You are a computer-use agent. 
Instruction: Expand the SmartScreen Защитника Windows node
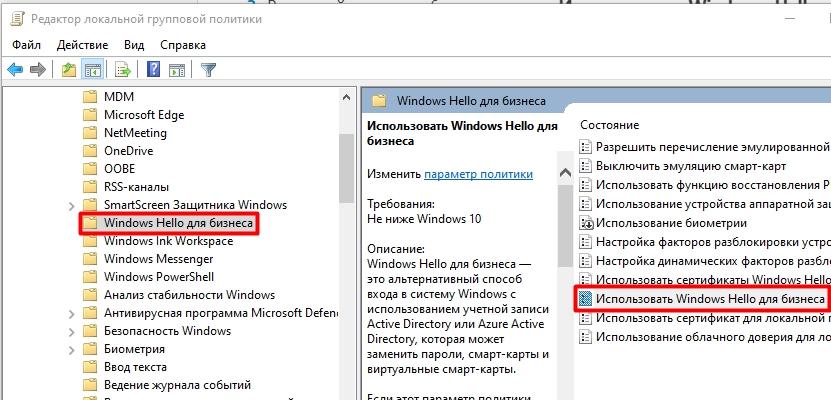coord(72,206)
